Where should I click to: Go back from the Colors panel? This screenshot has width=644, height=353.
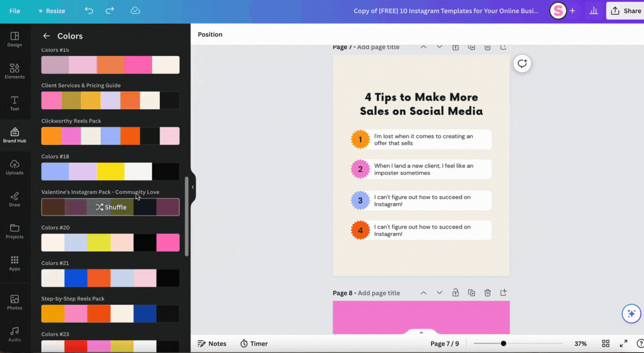(x=46, y=36)
